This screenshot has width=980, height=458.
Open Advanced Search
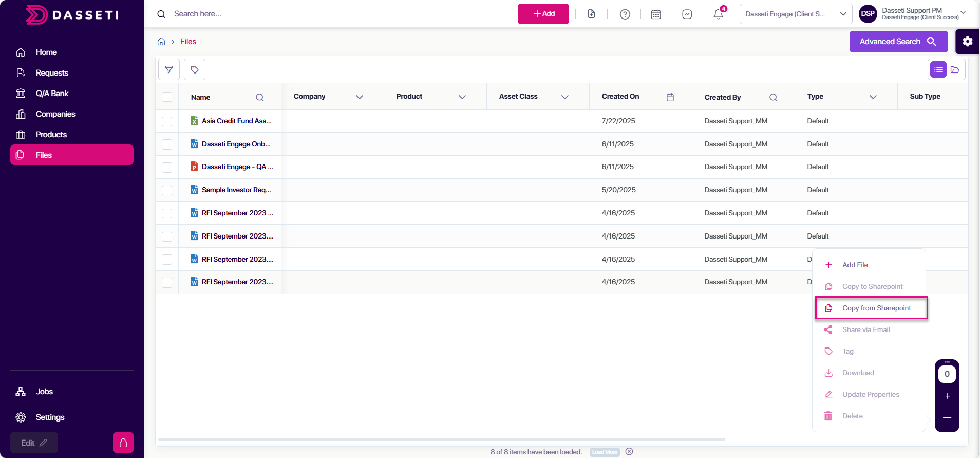pos(898,42)
